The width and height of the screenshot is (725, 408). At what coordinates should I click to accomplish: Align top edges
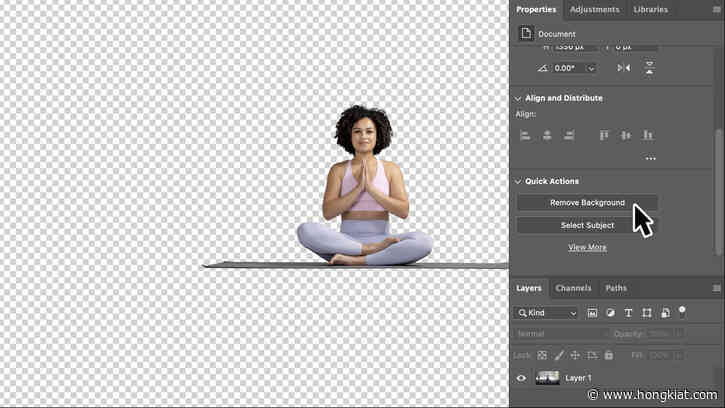click(x=604, y=135)
